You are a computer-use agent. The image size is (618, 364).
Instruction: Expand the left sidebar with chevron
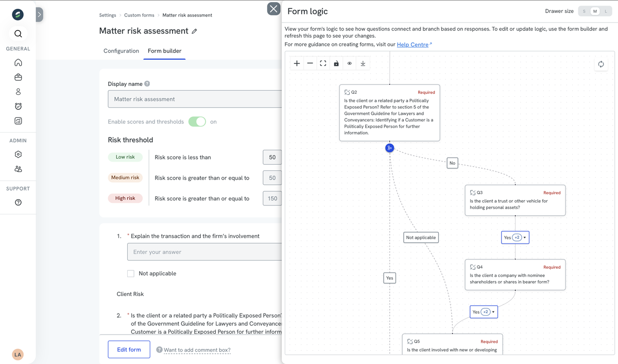(x=39, y=14)
